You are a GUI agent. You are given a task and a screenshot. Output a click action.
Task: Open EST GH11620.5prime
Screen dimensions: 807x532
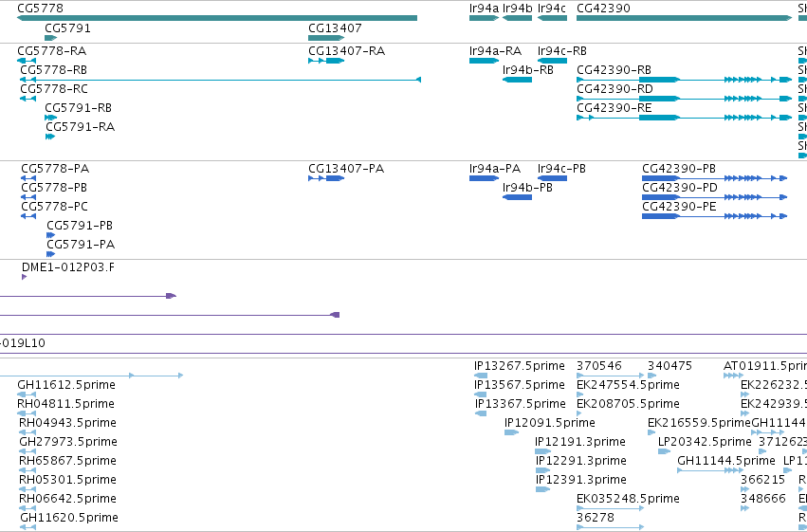28,528
